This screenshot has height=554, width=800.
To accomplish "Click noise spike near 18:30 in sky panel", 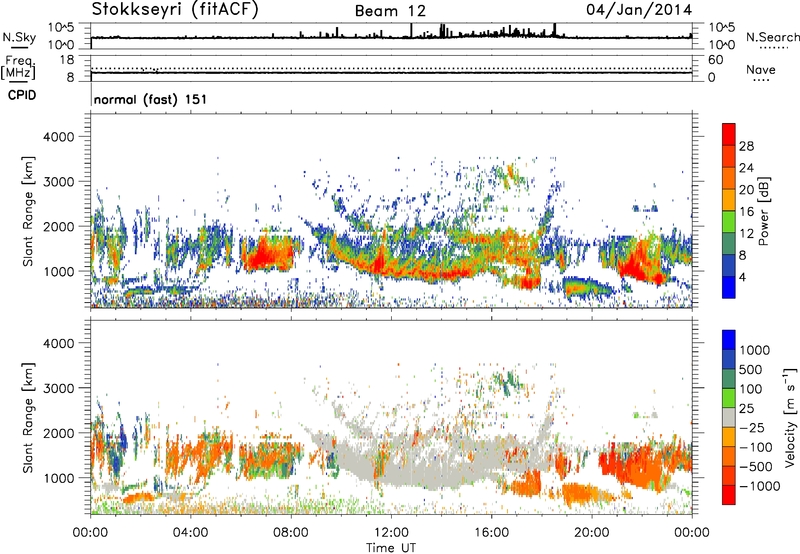I will [x=555, y=30].
